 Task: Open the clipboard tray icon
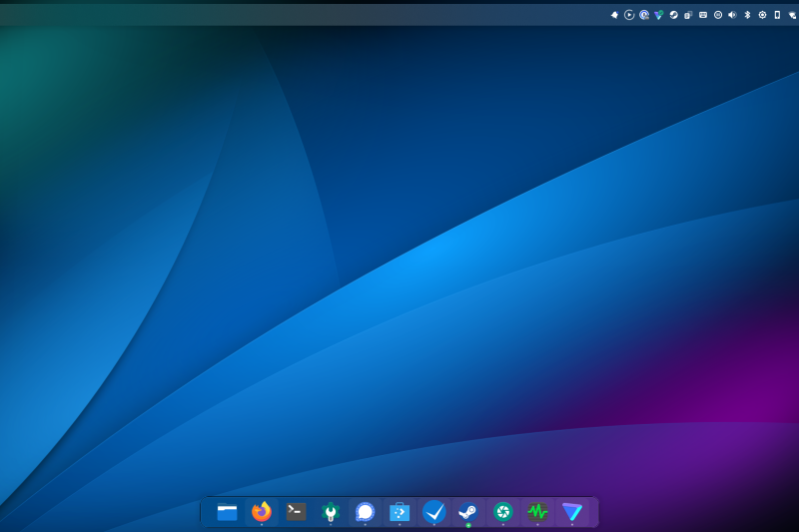pos(688,15)
